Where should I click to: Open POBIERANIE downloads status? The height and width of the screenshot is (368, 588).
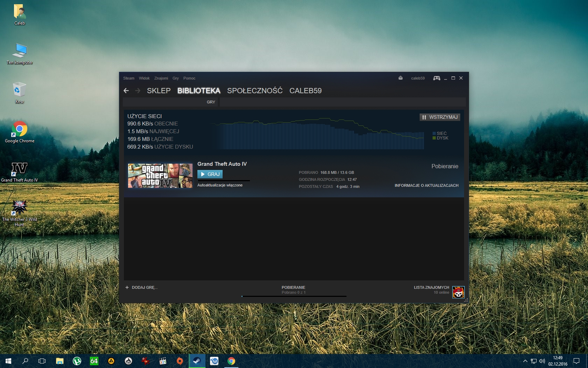[x=293, y=287]
